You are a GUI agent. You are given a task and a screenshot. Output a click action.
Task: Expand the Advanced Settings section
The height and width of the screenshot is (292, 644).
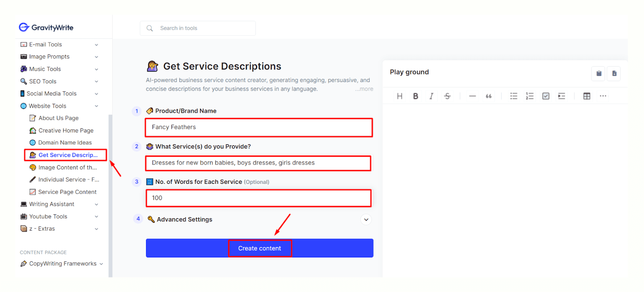(366, 220)
